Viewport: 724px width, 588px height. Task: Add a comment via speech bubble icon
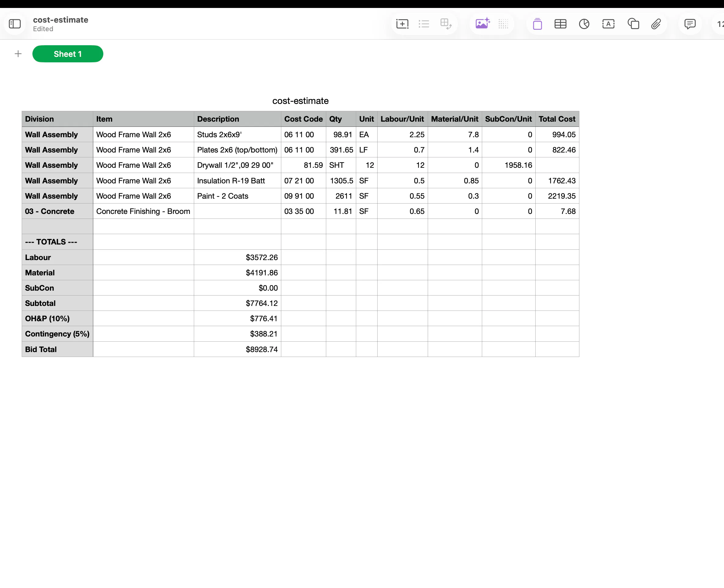[x=690, y=24]
